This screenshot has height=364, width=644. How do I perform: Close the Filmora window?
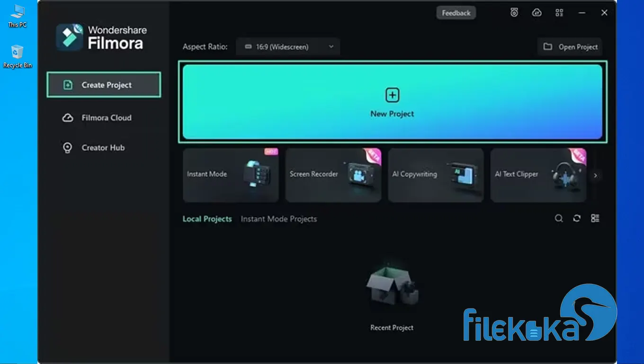(x=604, y=13)
